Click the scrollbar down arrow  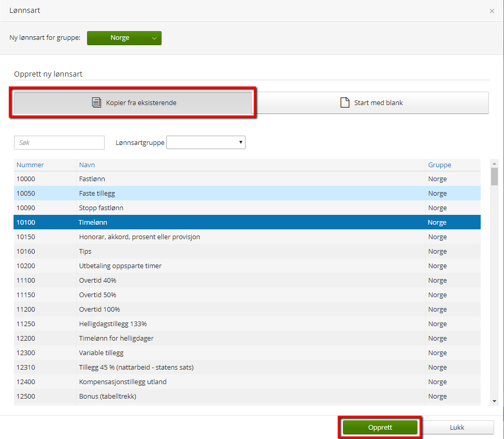494,401
